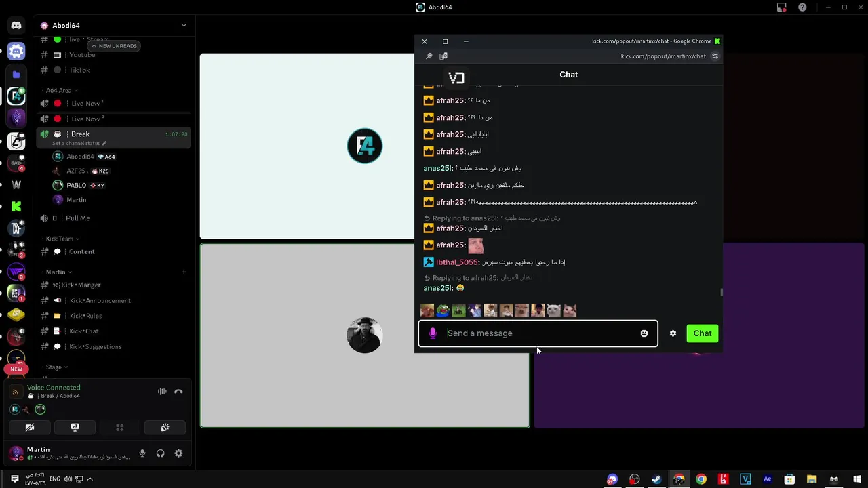Open emoji picker in message box

tap(644, 333)
